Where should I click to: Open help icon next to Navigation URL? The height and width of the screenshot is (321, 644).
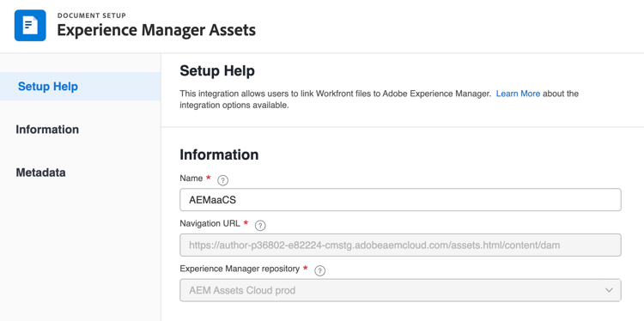260,226
